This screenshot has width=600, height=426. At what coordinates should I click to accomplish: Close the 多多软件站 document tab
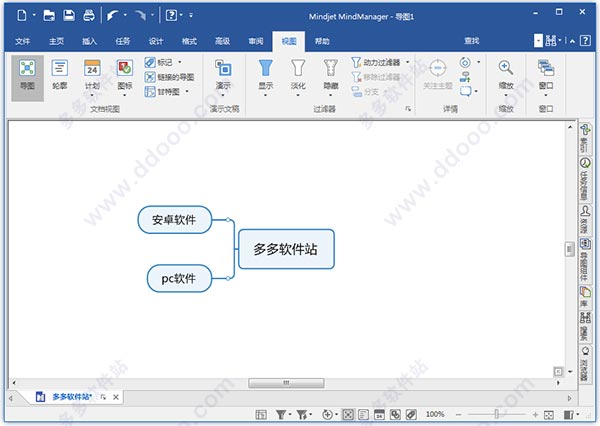pyautogui.click(x=116, y=397)
